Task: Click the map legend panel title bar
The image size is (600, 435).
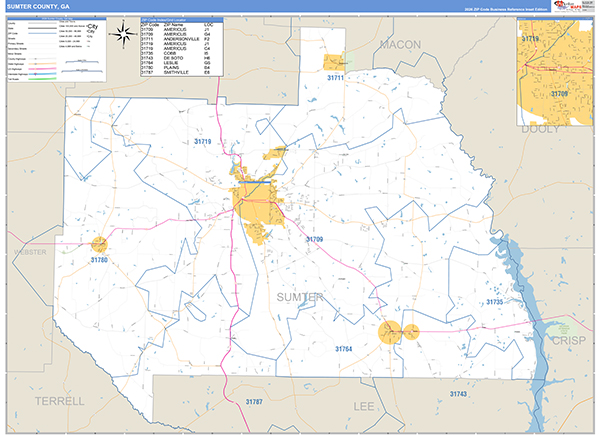Action: point(56,18)
